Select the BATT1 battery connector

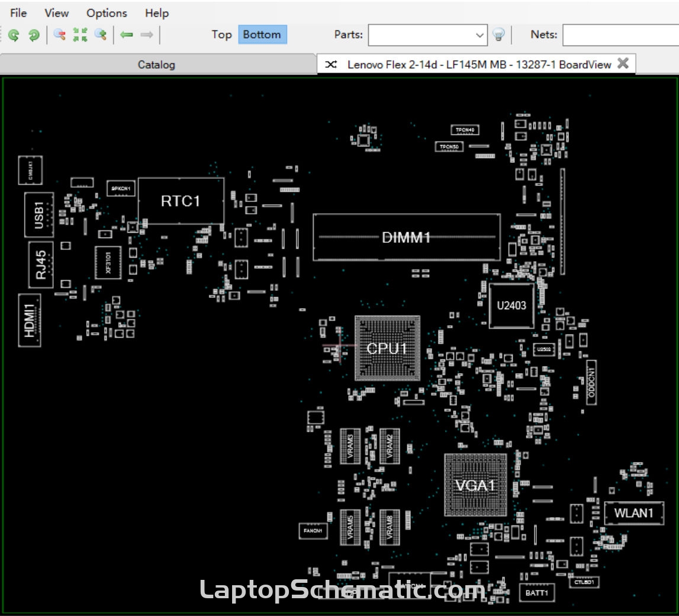[536, 593]
